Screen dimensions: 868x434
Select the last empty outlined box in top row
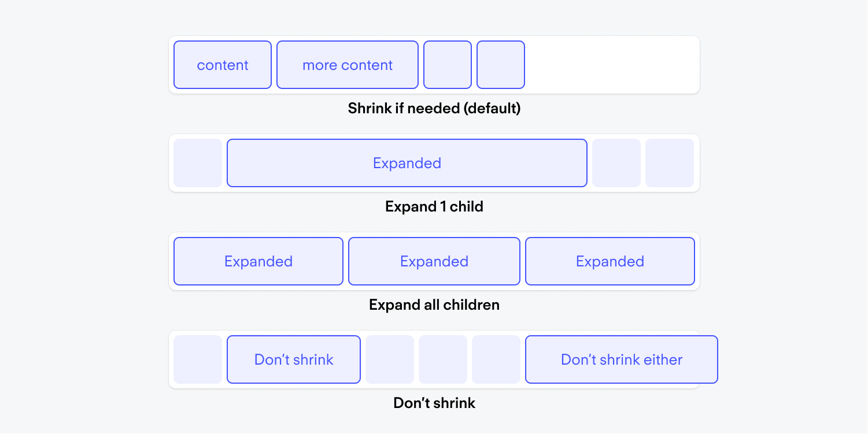pyautogui.click(x=501, y=65)
